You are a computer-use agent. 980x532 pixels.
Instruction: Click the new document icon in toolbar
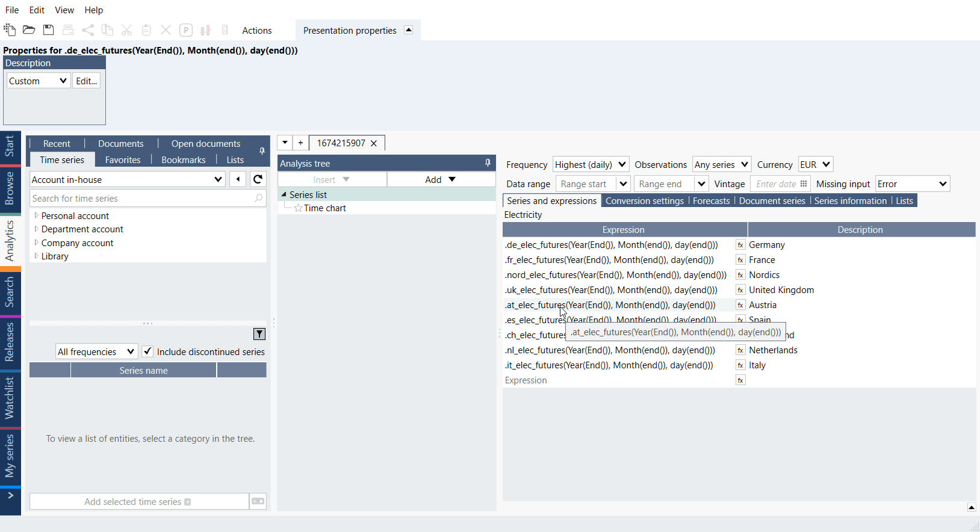click(x=10, y=30)
